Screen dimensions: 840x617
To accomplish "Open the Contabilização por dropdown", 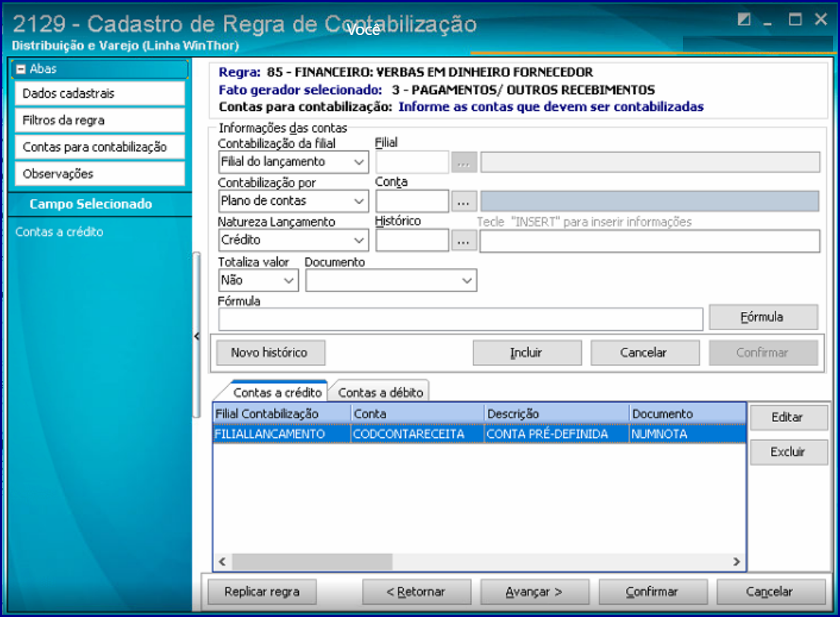I will pyautogui.click(x=293, y=201).
